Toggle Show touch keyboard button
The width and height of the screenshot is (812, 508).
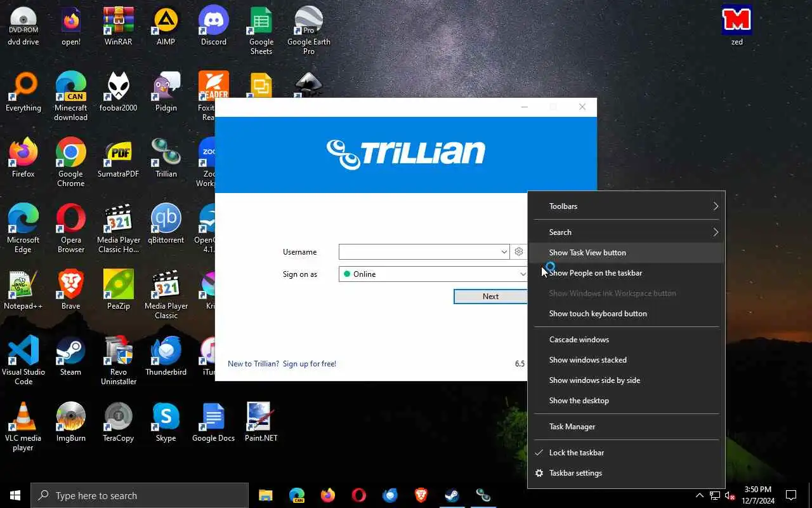click(x=626, y=314)
